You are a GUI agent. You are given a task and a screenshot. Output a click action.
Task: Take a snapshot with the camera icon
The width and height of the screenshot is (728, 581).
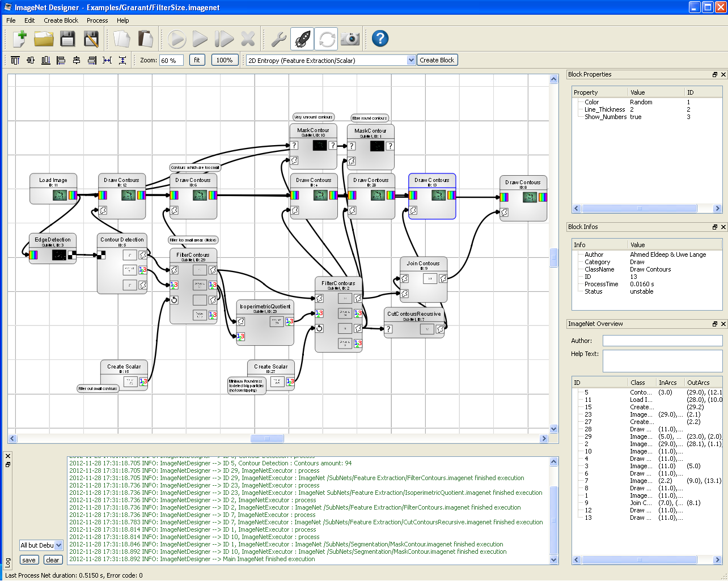(x=350, y=39)
